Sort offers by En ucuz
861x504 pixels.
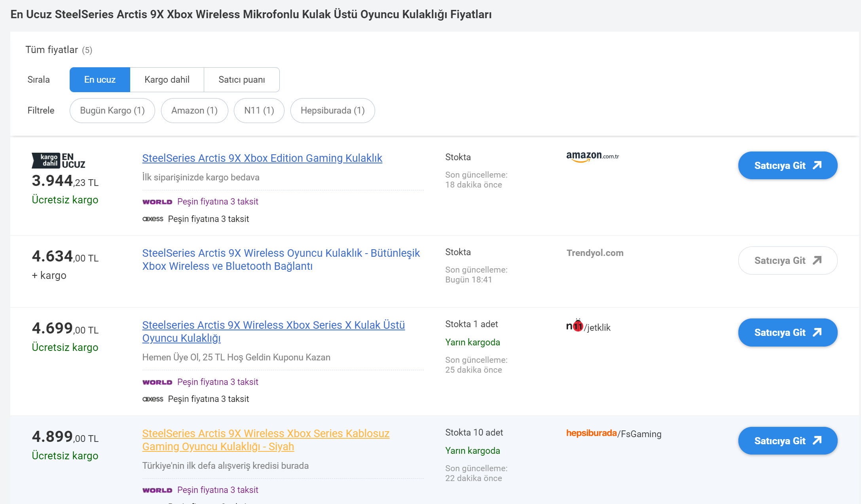click(100, 80)
